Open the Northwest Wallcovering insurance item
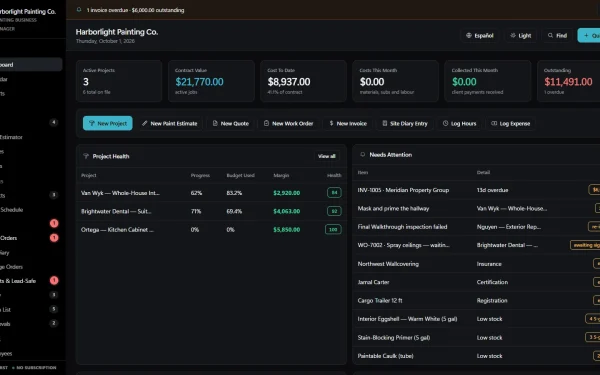The height and width of the screenshot is (375, 600). 476,264
